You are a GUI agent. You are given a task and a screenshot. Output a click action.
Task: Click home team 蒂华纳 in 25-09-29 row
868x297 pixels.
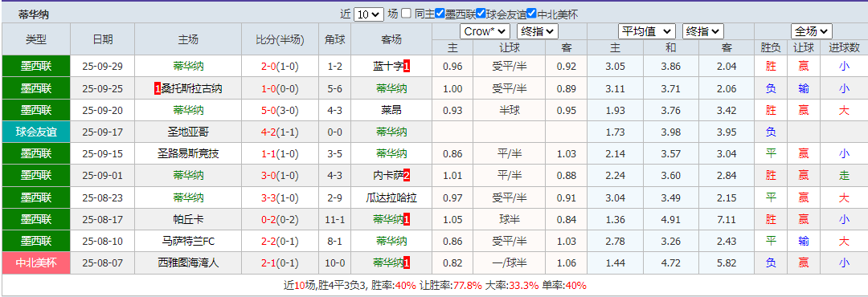click(188, 67)
